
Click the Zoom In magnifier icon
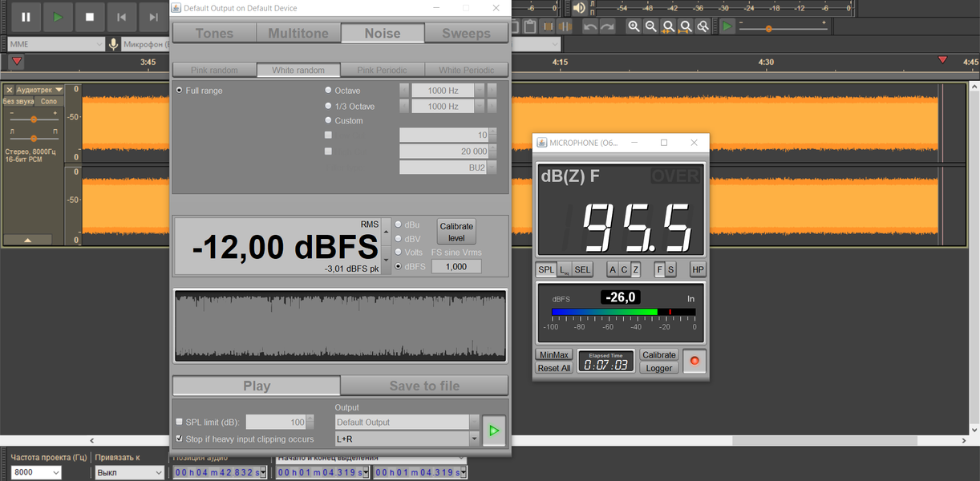tap(634, 26)
